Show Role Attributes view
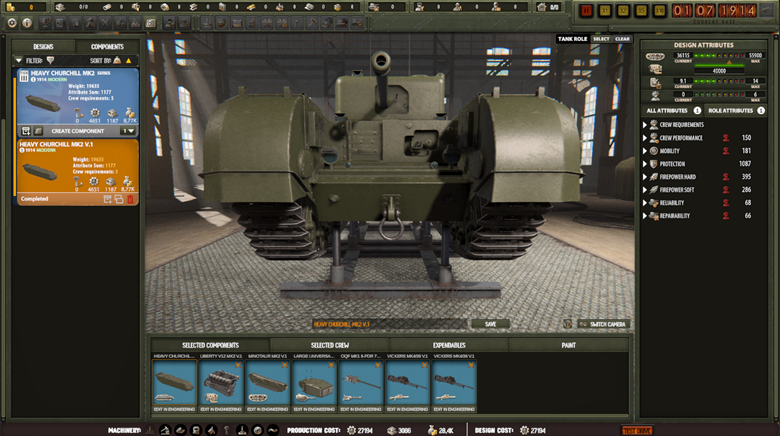The width and height of the screenshot is (780, 436). (x=736, y=110)
